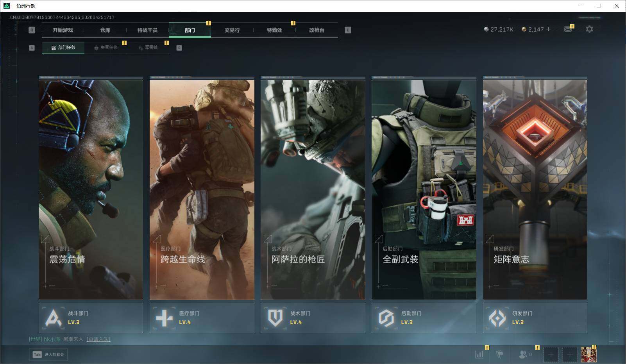Screen dimensions: 626x364
Task: Open the settings gear icon
Action: (589, 29)
